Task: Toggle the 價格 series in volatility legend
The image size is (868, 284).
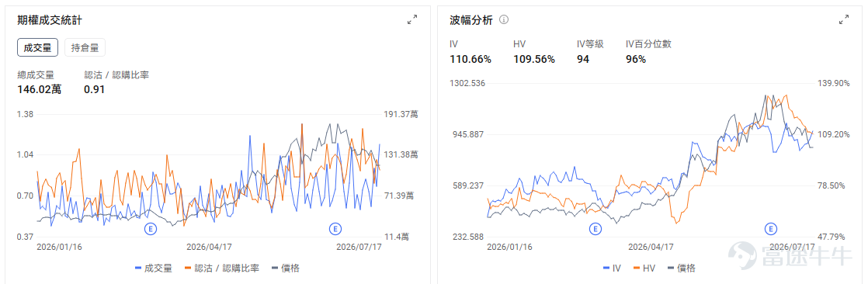Action: [x=682, y=268]
